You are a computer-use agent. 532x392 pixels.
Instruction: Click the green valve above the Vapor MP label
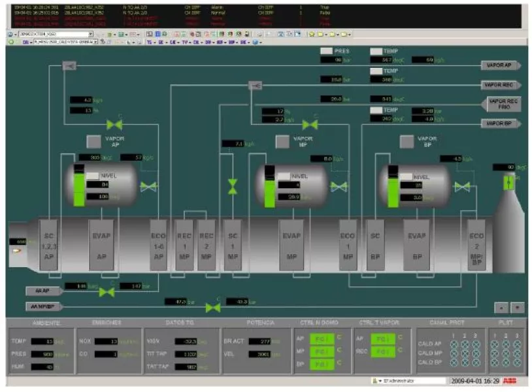(x=310, y=125)
